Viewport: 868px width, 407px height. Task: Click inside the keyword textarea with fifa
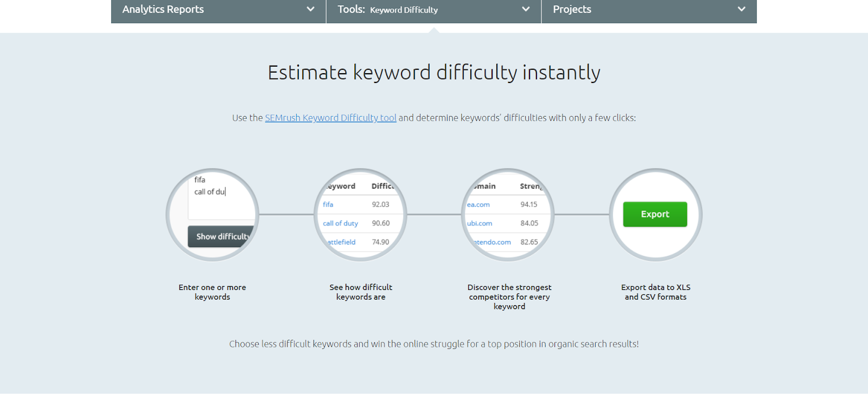click(221, 196)
